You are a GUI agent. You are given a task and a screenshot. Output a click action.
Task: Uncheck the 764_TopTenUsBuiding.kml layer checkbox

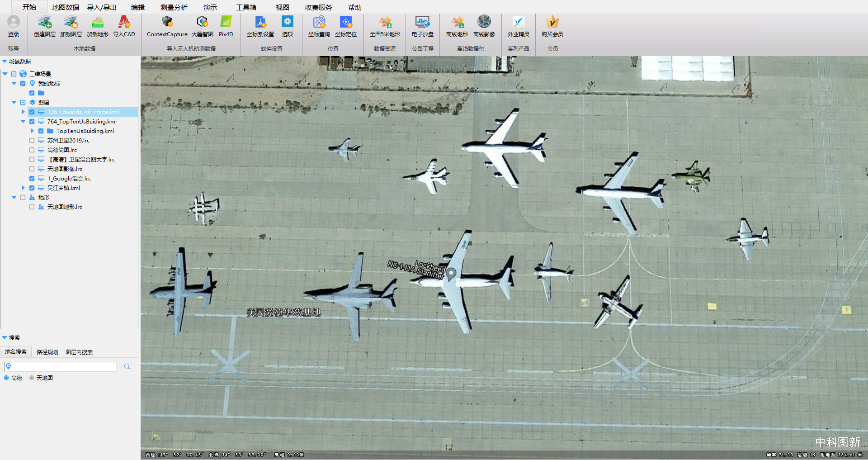pyautogui.click(x=32, y=121)
